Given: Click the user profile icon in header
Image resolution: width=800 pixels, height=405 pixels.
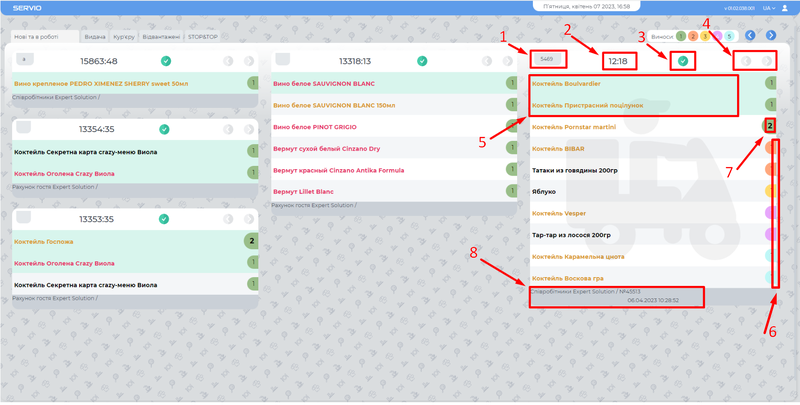Looking at the screenshot, I should click(x=785, y=8).
